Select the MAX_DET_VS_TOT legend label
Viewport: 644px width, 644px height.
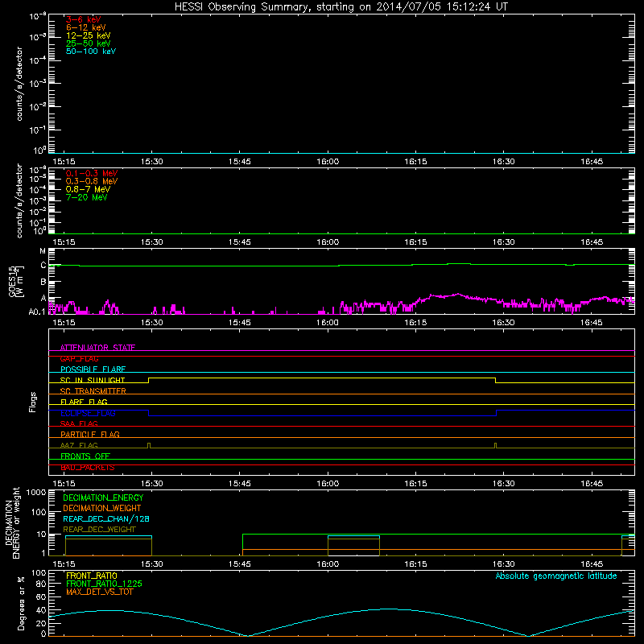click(99, 592)
